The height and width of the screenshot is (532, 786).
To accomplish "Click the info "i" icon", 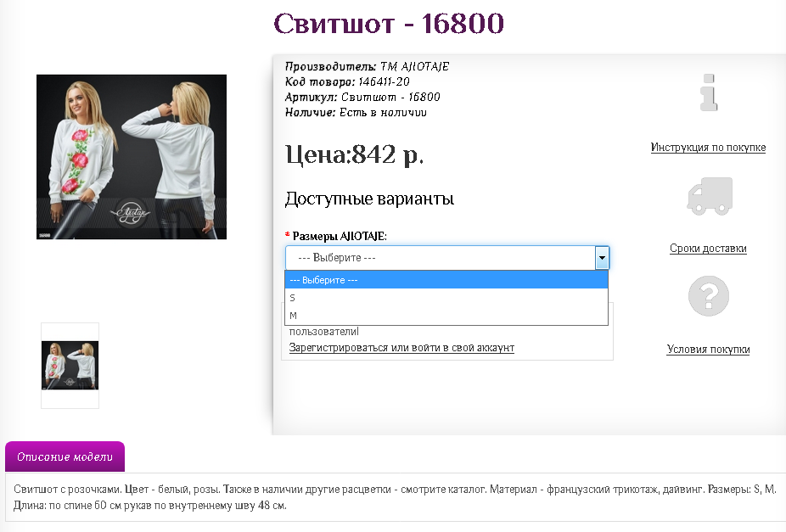I will click(708, 92).
